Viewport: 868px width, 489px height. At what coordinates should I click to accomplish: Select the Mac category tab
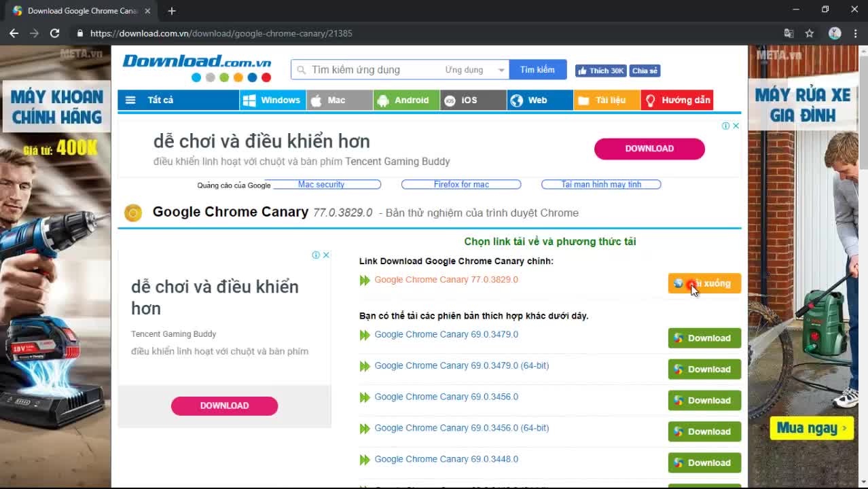coord(340,100)
